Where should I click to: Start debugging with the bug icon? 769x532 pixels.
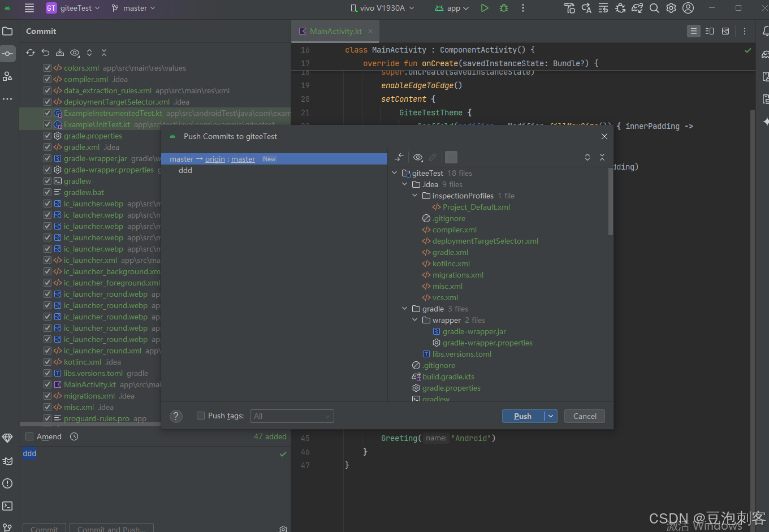pyautogui.click(x=504, y=8)
